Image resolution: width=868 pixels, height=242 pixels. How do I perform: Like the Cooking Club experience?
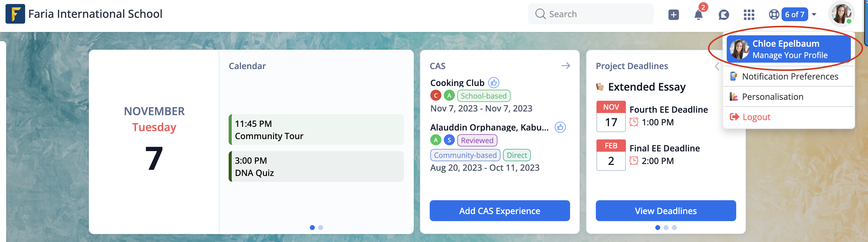click(x=494, y=83)
